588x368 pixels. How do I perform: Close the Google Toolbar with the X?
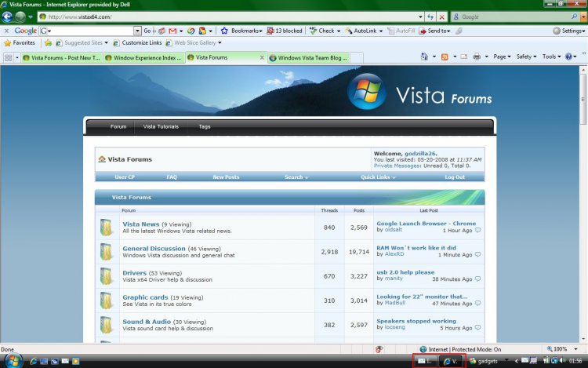[6, 31]
